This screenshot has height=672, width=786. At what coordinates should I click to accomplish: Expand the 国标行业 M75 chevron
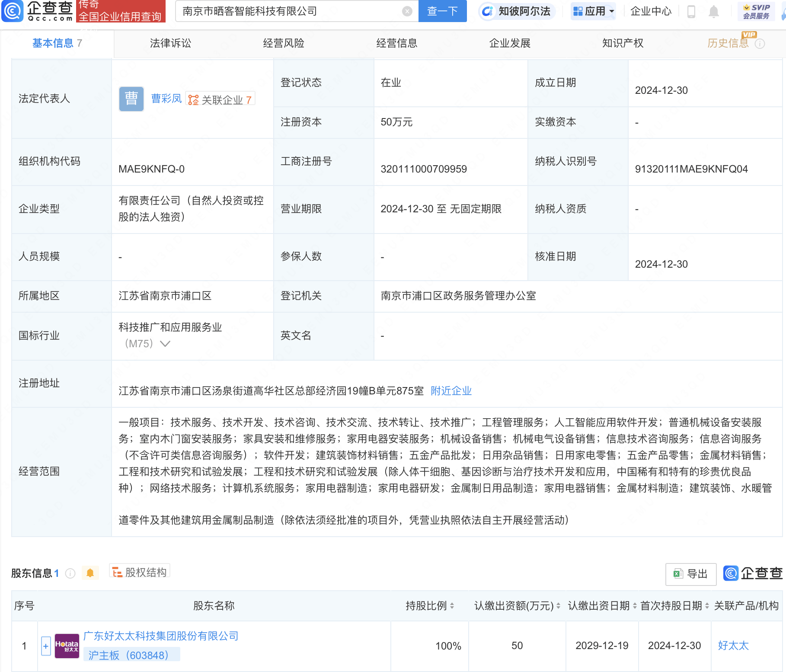165,344
